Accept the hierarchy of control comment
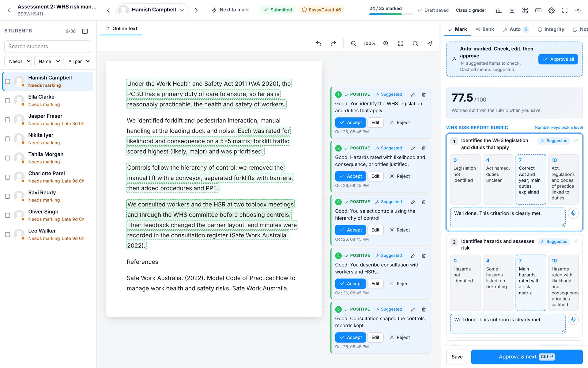This screenshot has width=588, height=368. pos(350,230)
